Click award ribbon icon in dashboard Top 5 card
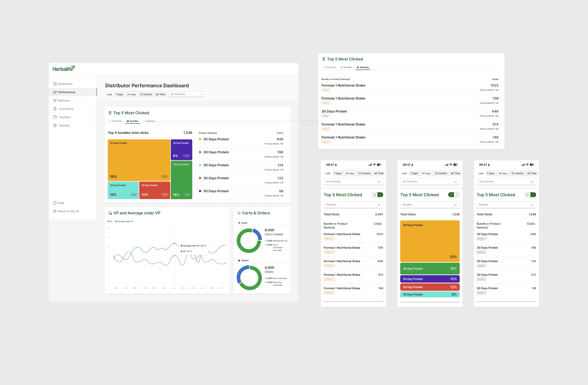The image size is (588, 385). (x=110, y=113)
